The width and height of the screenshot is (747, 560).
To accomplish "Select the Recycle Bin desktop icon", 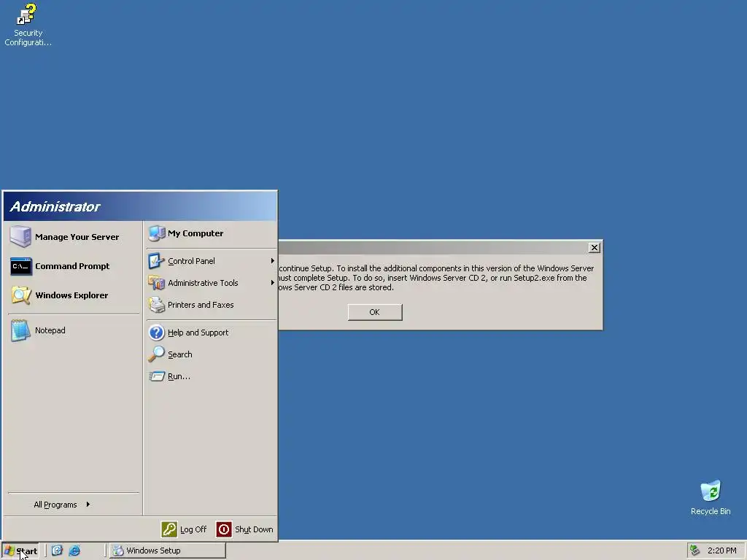I will [711, 491].
